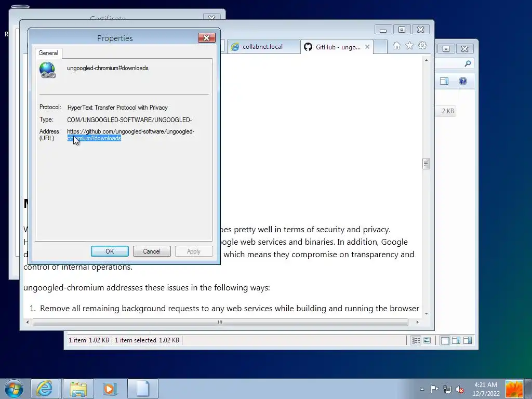The image size is (532, 399).
Task: Close the Properties dialog with red X
Action: click(207, 37)
